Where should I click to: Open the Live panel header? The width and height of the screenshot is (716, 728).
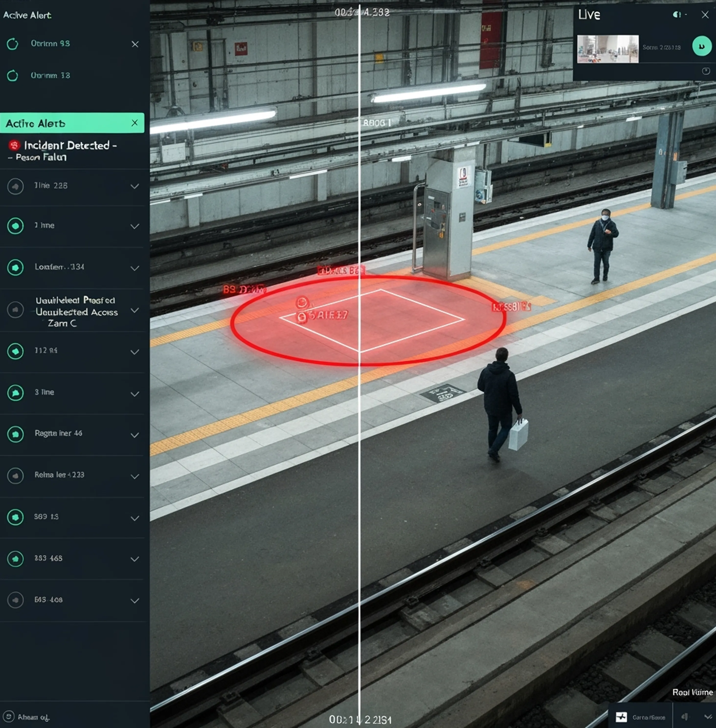click(x=589, y=15)
